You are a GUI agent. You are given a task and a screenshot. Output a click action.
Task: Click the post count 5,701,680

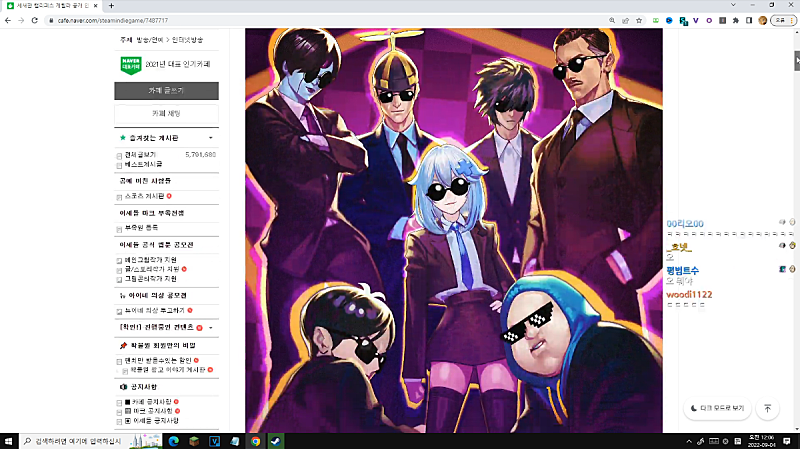[x=201, y=155]
